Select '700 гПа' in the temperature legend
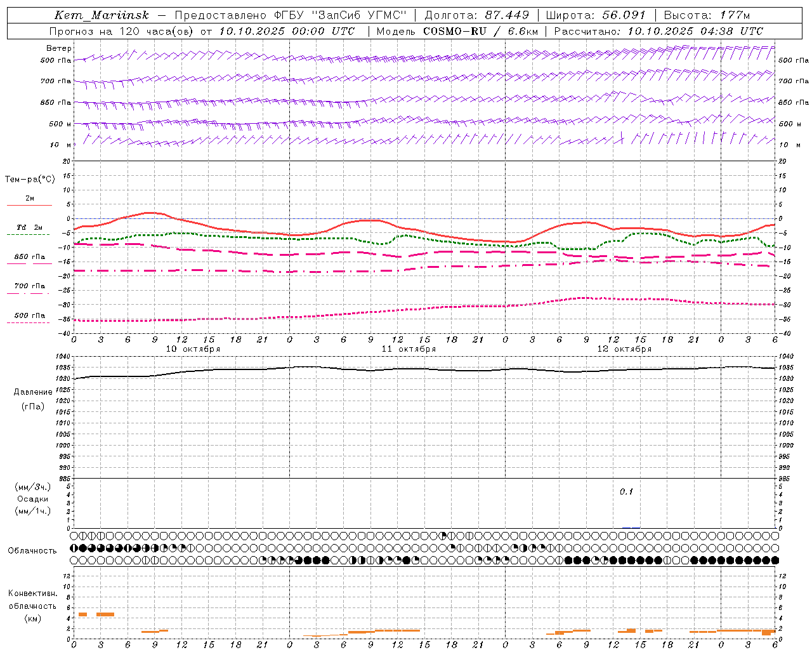The height and width of the screenshot is (650, 812). pos(30,286)
